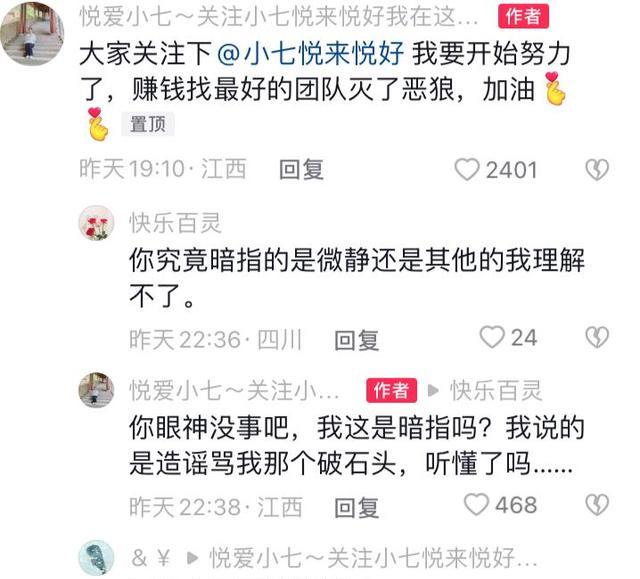
Task: Dislike the author's reply from 22:38
Action: pyautogui.click(x=597, y=505)
